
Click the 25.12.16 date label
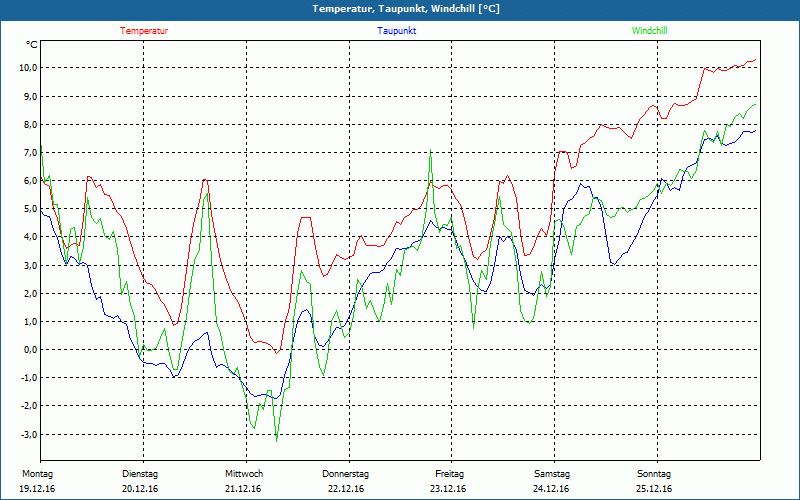654,489
